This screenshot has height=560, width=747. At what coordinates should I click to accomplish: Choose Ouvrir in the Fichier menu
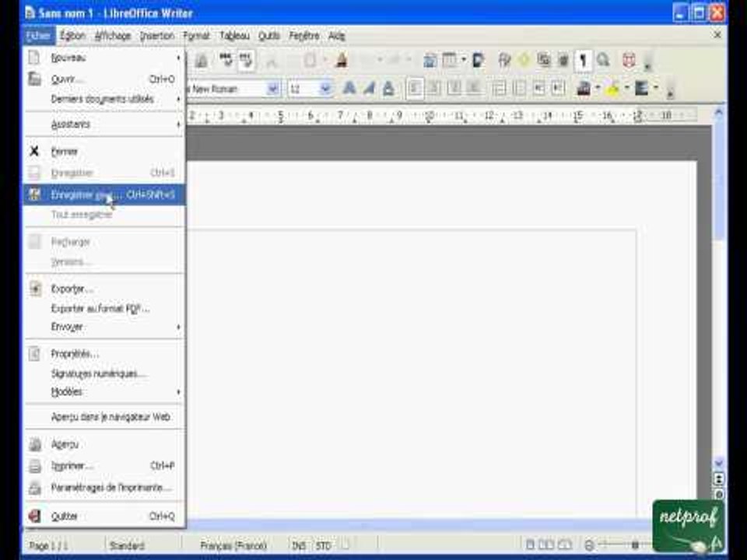point(104,79)
